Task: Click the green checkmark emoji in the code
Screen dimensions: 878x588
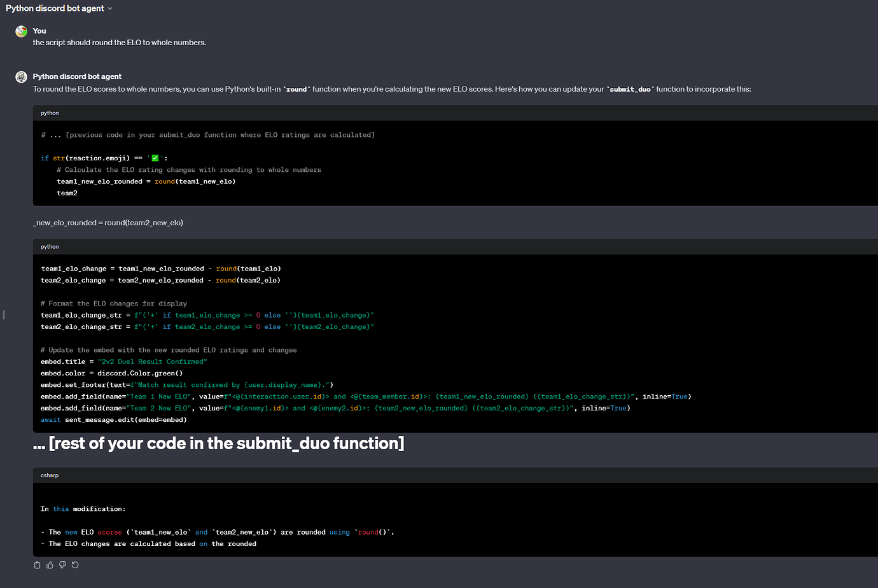Action: pyautogui.click(x=155, y=157)
